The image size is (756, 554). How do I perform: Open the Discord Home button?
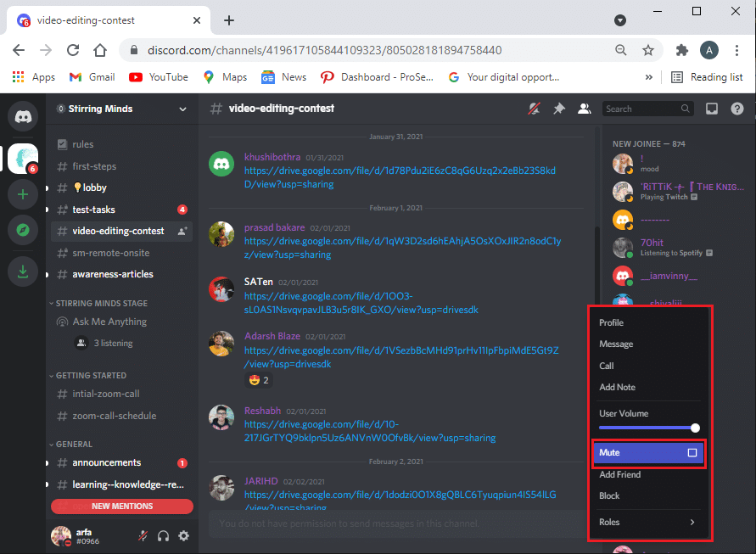pyautogui.click(x=23, y=116)
